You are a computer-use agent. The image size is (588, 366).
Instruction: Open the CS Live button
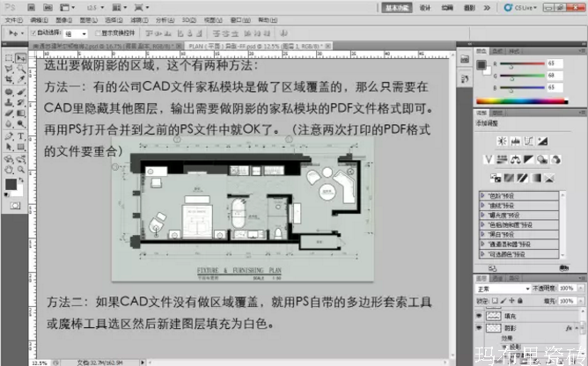(x=521, y=8)
